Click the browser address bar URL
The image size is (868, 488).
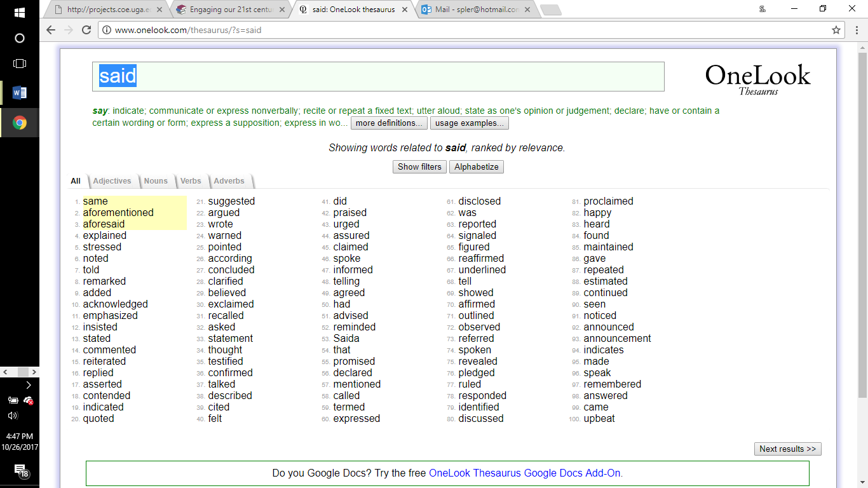188,30
